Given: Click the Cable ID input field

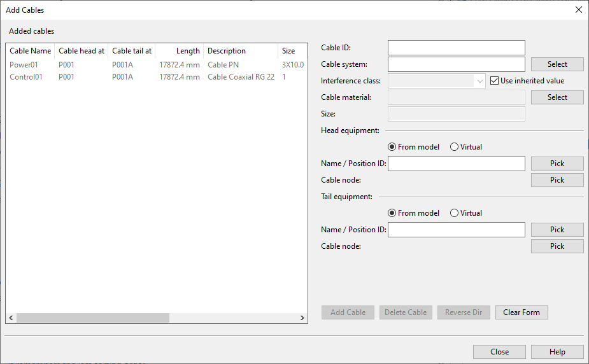Looking at the screenshot, I should point(456,48).
